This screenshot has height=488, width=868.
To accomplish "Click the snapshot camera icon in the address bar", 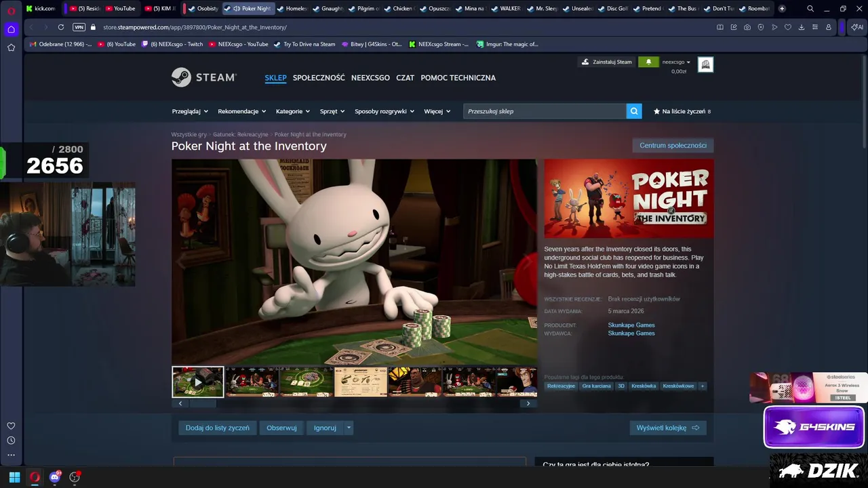I will [x=747, y=27].
